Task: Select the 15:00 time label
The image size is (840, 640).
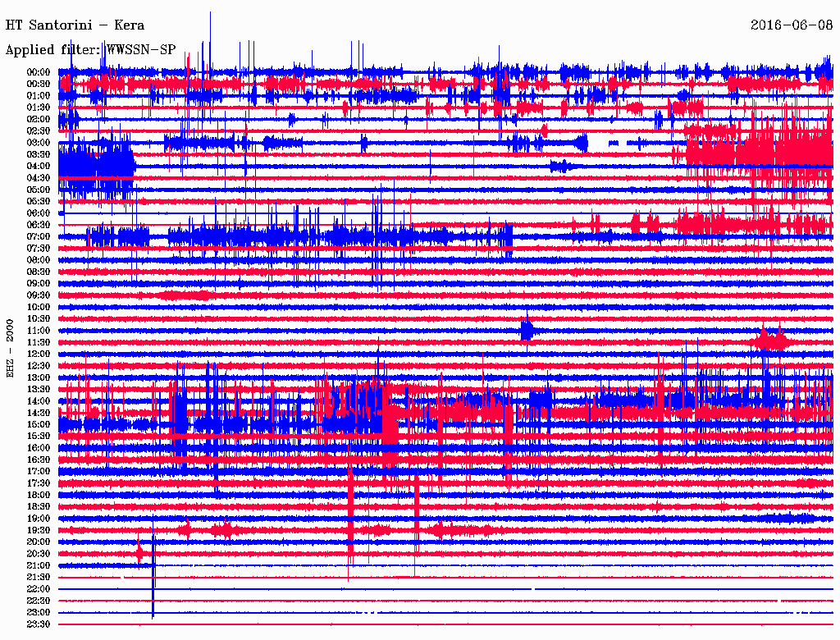Action: click(39, 424)
